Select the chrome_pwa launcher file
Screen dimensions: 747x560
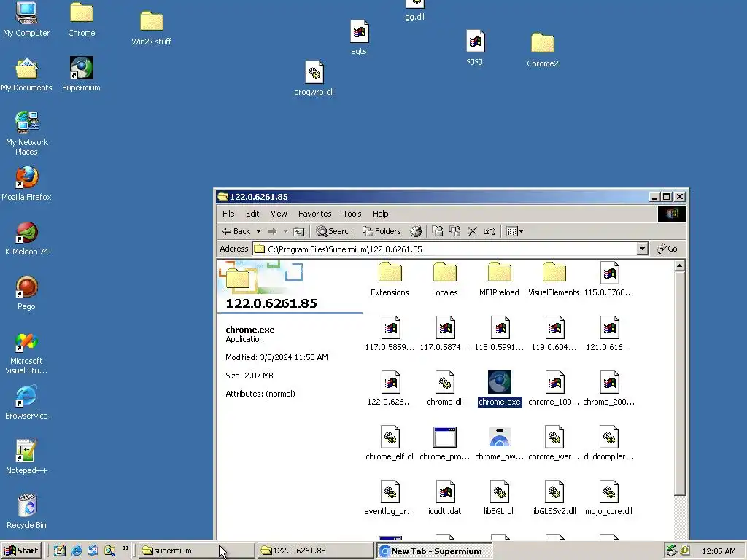(x=499, y=443)
